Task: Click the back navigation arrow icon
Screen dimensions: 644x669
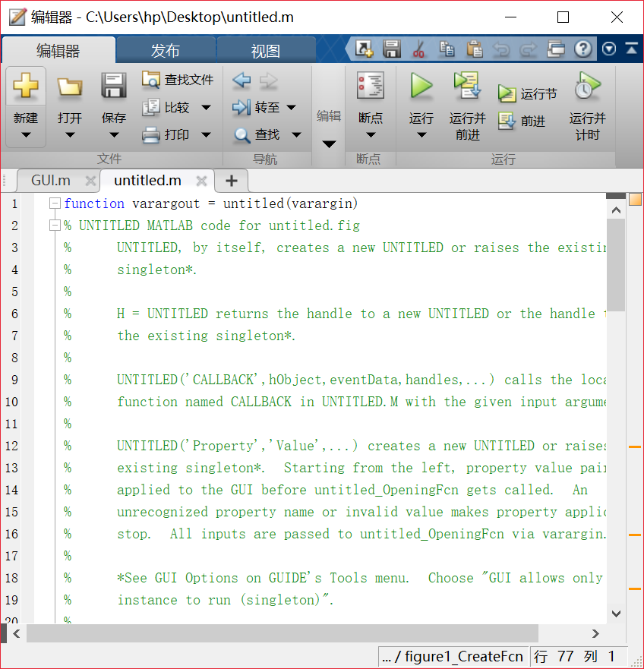Action: [241, 80]
